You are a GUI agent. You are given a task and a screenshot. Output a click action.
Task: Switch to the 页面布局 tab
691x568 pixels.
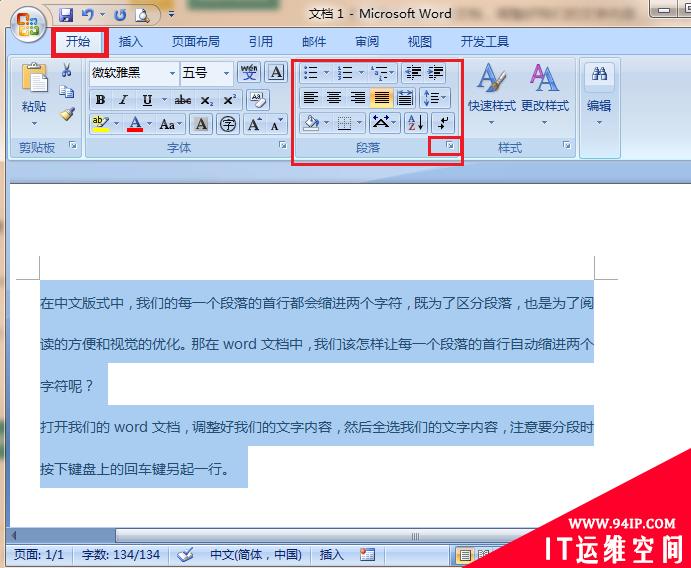click(x=196, y=41)
